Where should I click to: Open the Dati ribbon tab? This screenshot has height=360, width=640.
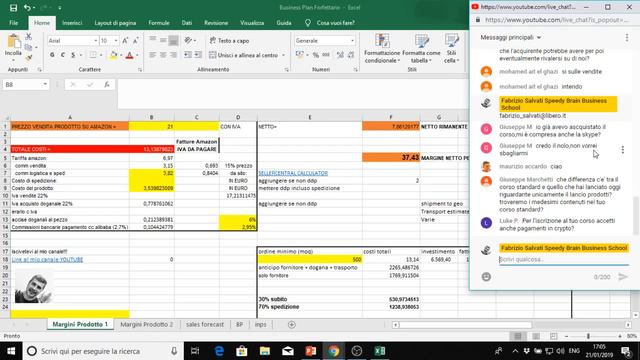click(x=187, y=23)
